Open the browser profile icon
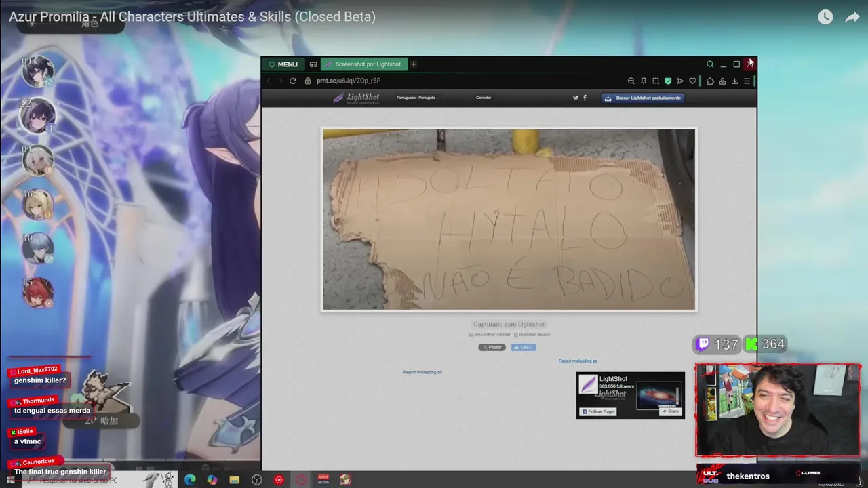The image size is (868, 488). pos(722,81)
